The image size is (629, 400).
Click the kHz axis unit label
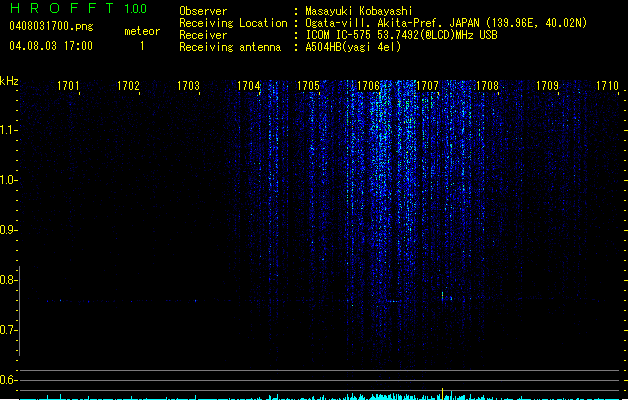pyautogui.click(x=9, y=81)
